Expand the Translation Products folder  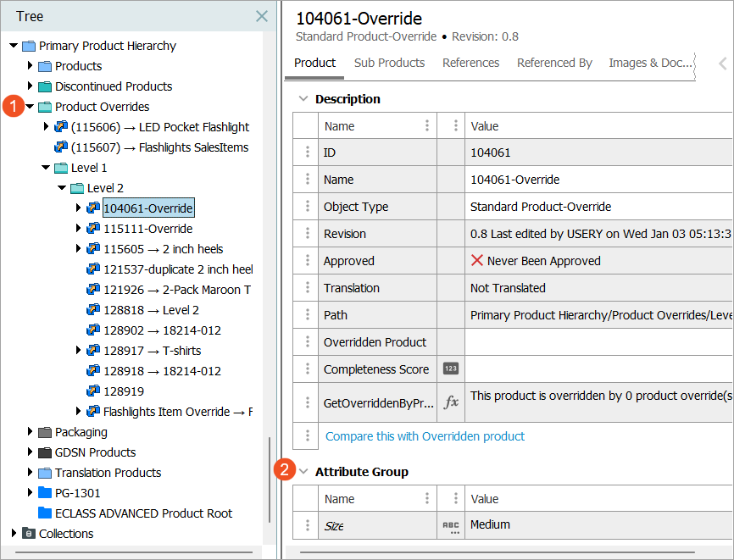[31, 473]
